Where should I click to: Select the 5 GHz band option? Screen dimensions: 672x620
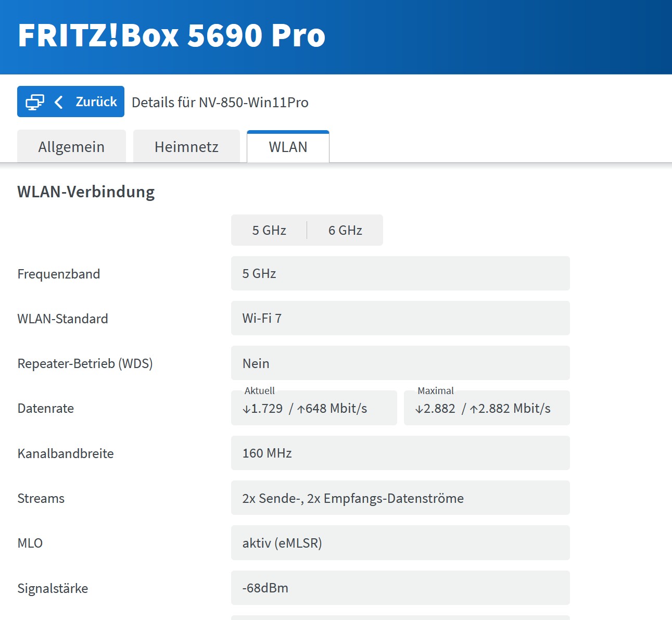pos(269,230)
